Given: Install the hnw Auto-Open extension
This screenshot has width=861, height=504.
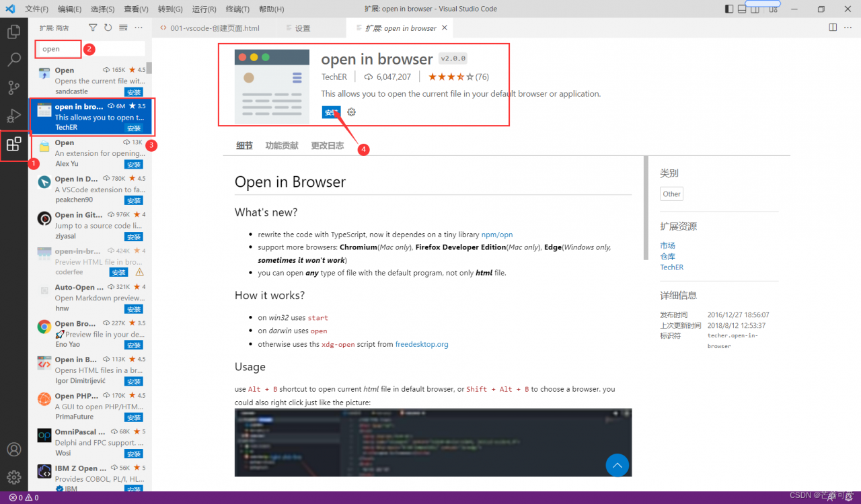Looking at the screenshot, I should point(133,309).
